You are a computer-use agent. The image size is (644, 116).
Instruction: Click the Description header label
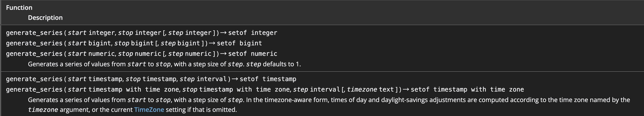pos(45,18)
